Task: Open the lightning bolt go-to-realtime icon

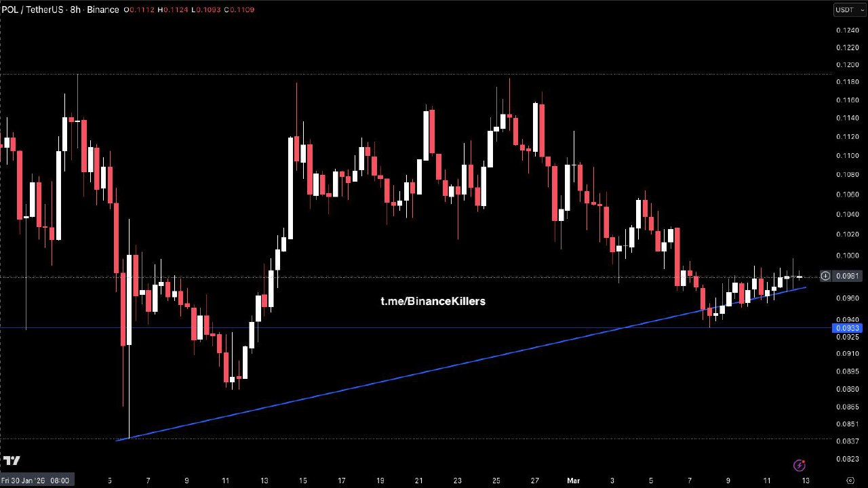Action: click(x=799, y=465)
